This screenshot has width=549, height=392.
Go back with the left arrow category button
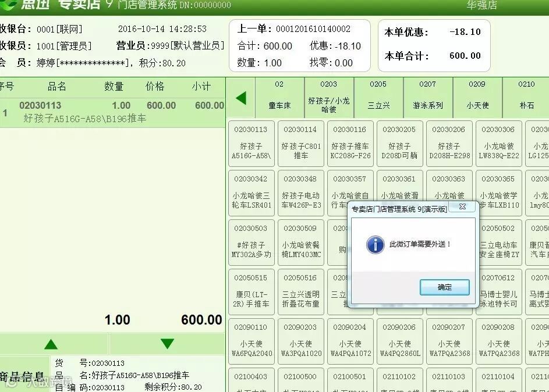pos(241,98)
